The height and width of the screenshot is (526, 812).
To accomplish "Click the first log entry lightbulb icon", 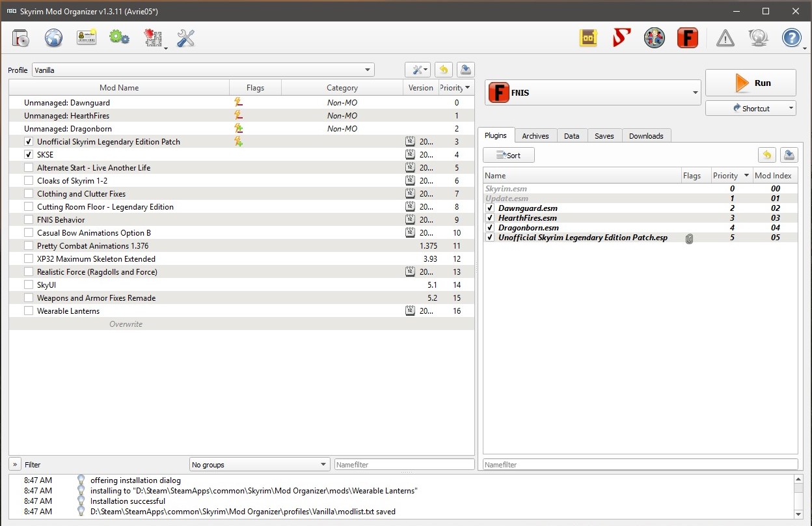I will click(81, 480).
